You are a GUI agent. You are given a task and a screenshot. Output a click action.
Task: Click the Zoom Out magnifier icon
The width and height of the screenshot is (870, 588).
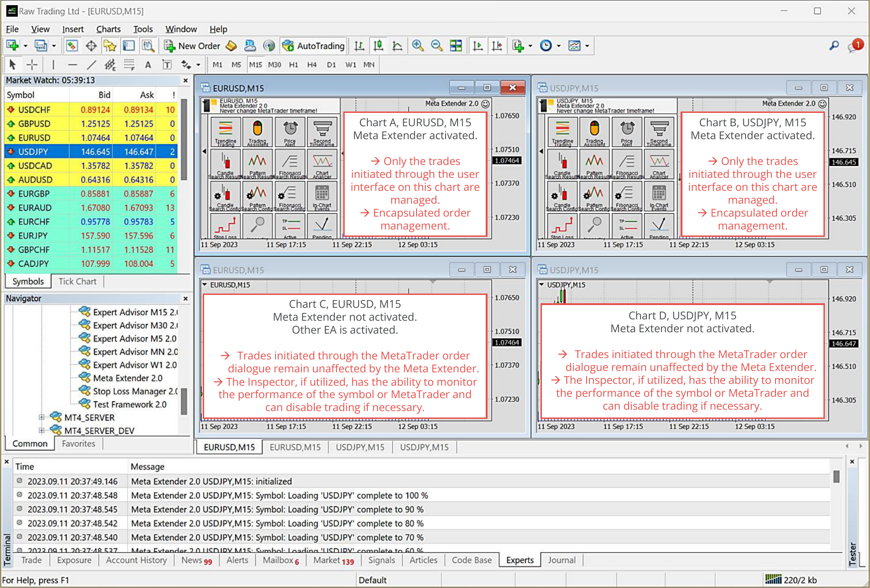point(436,46)
